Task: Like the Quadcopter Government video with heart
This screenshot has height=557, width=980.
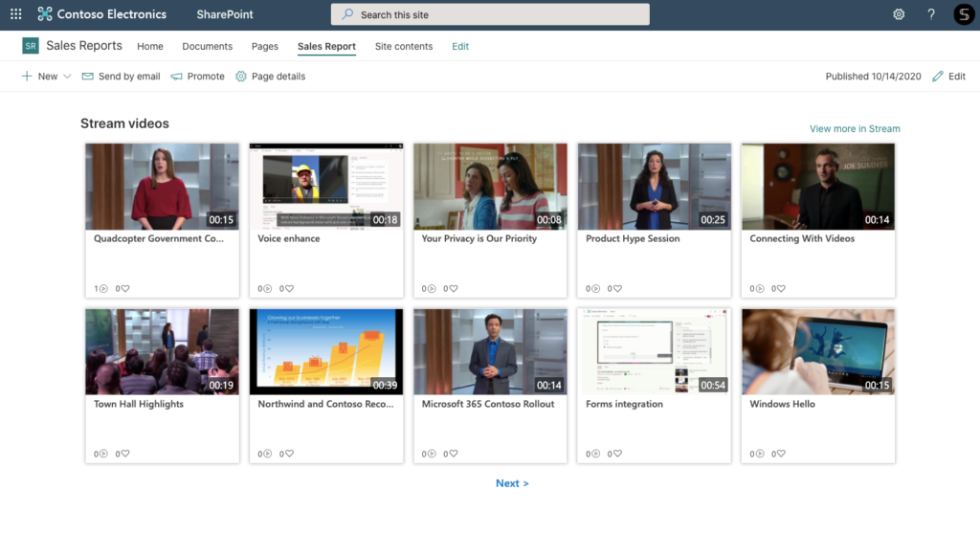Action: 125,288
